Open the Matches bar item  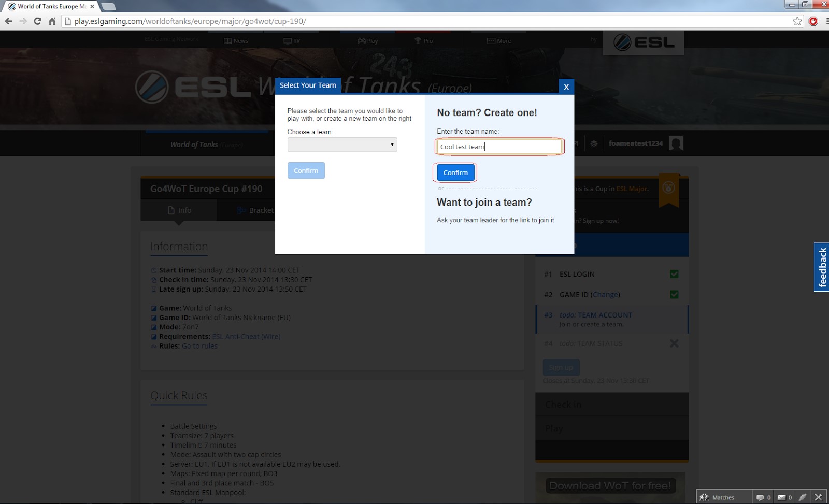coord(718,497)
